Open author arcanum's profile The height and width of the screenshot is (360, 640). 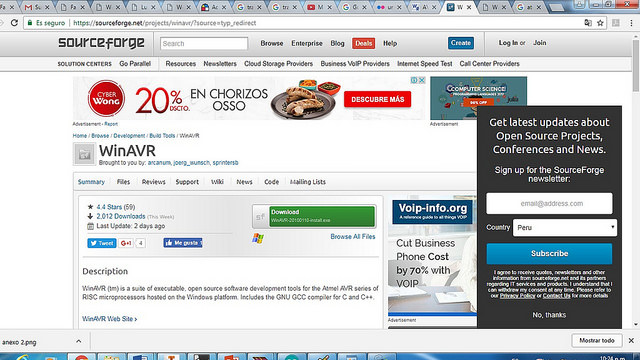(159, 162)
